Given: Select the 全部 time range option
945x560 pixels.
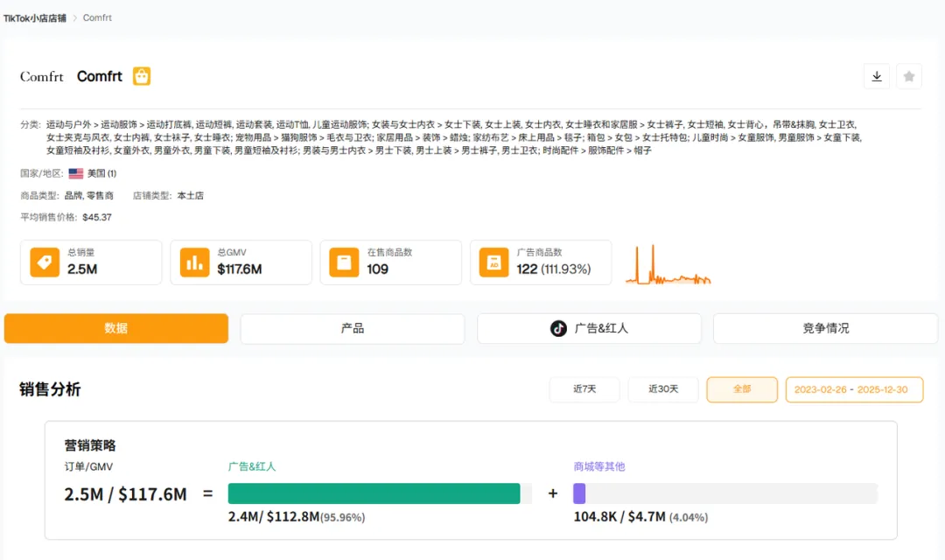Looking at the screenshot, I should pos(742,389).
